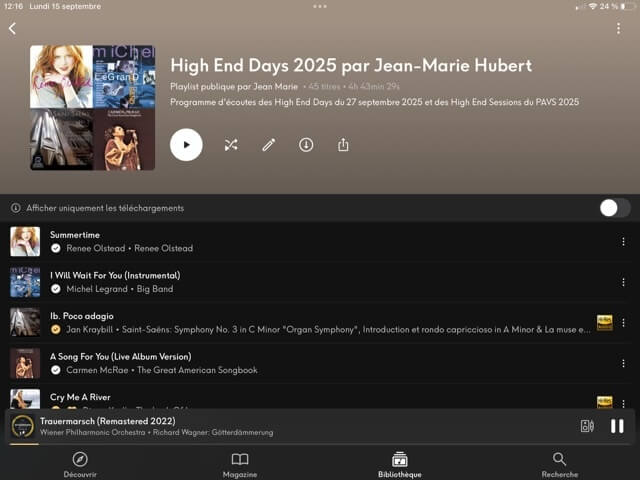640x480 pixels.
Task: Tap the playlist cover collage
Action: coord(92,107)
